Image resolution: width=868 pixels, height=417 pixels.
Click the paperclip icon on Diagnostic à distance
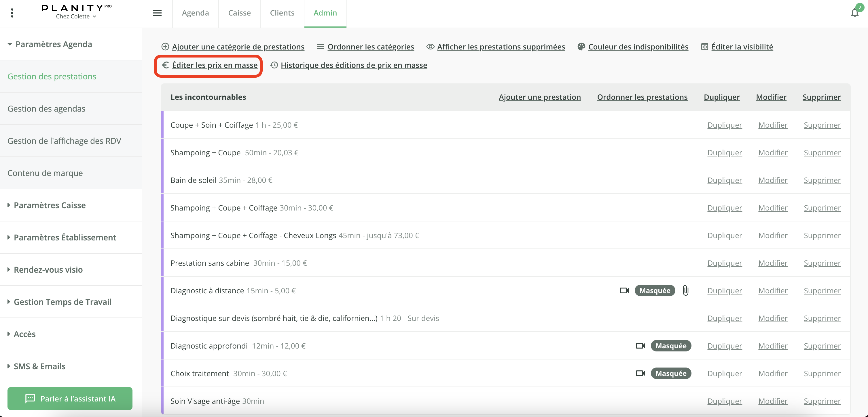(x=685, y=290)
